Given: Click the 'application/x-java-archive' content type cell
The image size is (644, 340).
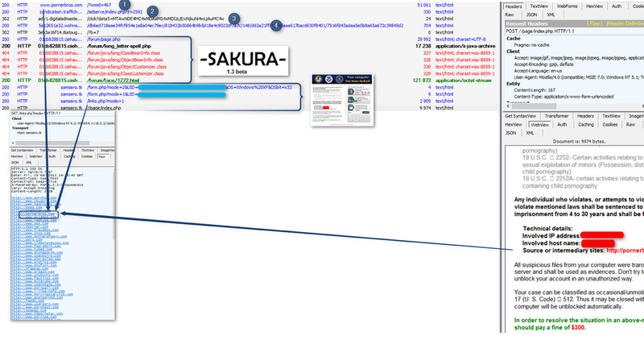Looking at the screenshot, I should click(x=465, y=46).
